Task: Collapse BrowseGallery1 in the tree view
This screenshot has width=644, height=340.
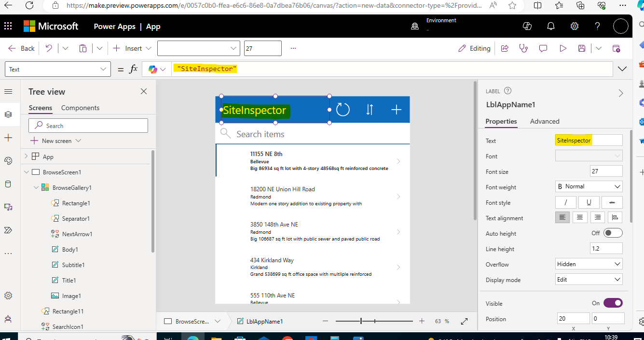Action: pos(36,187)
